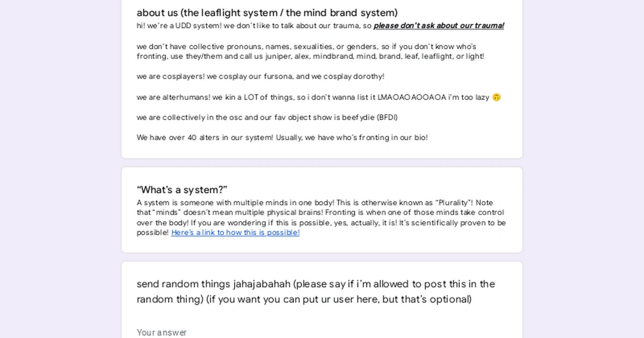Click the word "Plurality" in the system description
The width and height of the screenshot is (644, 338).
coord(454,203)
